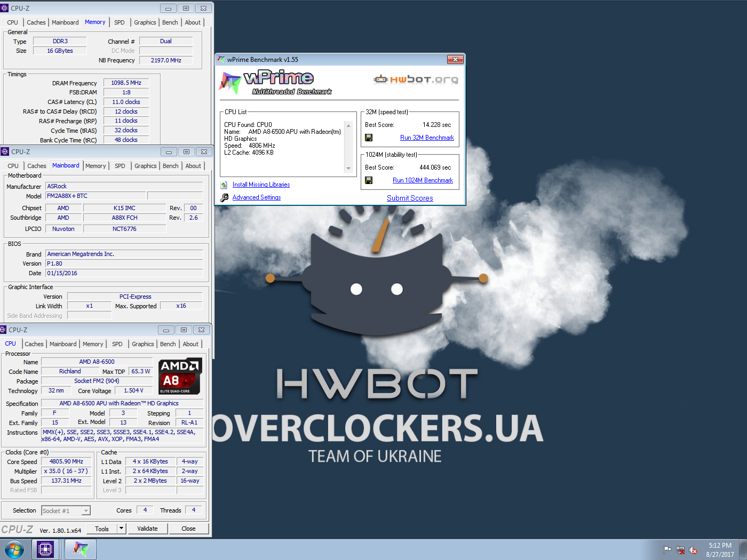Click the BIOS date 01/15/2016
Screen dimensions: 747x560
click(124, 273)
